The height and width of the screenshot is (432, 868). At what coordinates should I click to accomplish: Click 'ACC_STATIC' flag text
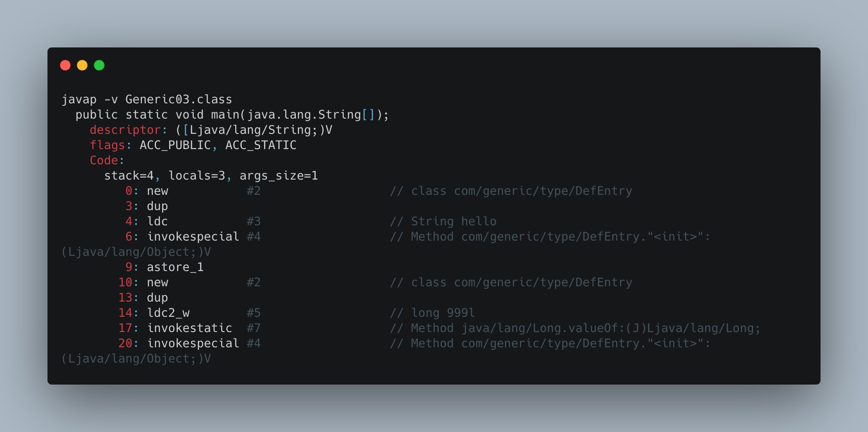coord(261,145)
